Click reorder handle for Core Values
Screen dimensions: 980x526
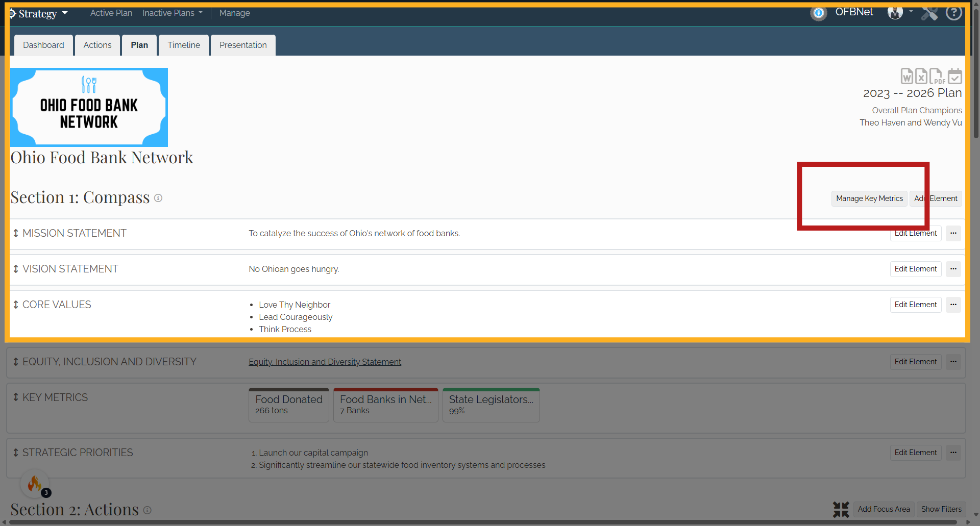(x=16, y=305)
